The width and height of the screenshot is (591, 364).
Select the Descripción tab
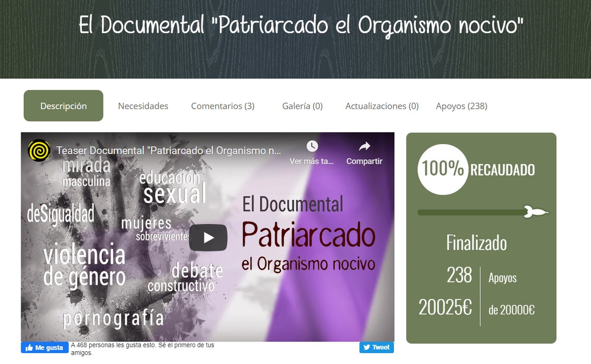[63, 105]
